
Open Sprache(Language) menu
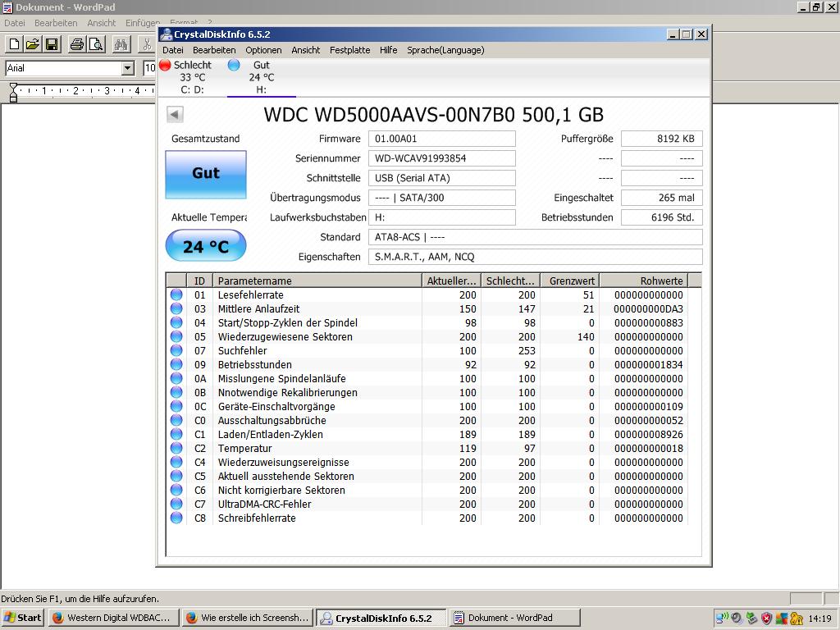coord(445,50)
